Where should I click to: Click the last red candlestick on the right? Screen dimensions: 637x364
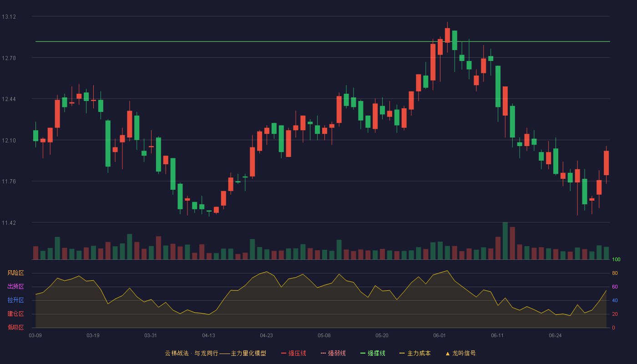tap(606, 163)
